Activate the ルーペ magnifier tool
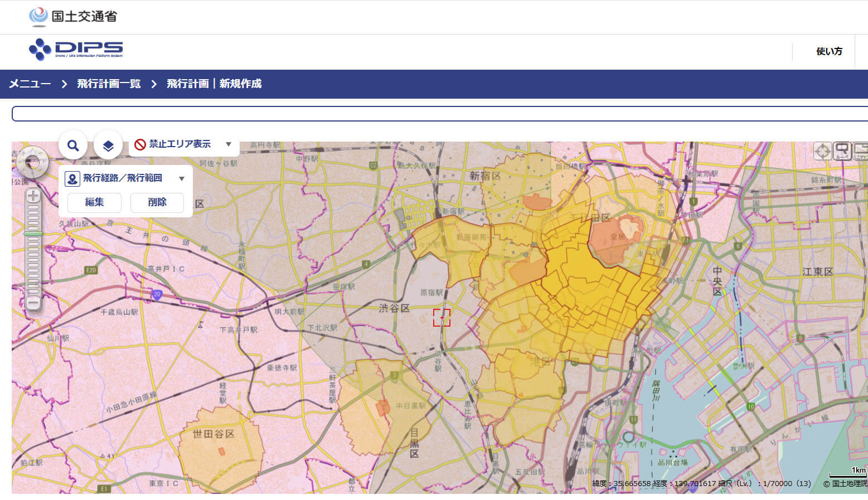The height and width of the screenshot is (500, 868). pyautogui.click(x=842, y=151)
